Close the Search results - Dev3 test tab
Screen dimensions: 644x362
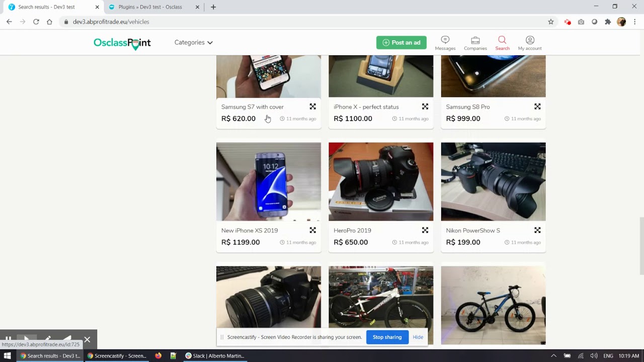(x=97, y=7)
